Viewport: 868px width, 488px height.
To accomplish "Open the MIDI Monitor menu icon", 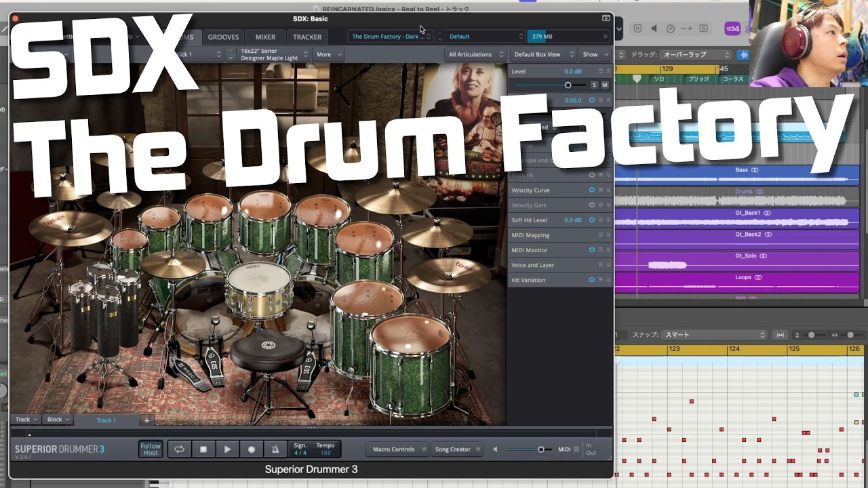I will coord(600,250).
